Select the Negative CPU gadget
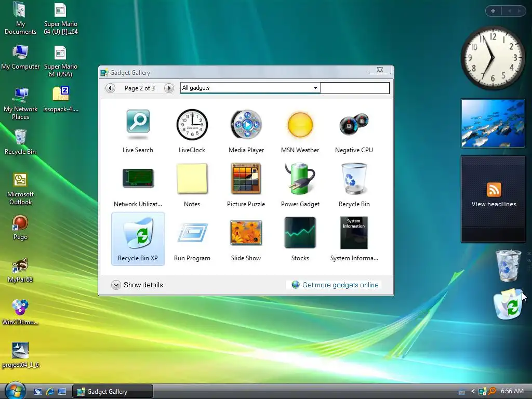Screen dimensions: 532x399 pyautogui.click(x=354, y=131)
